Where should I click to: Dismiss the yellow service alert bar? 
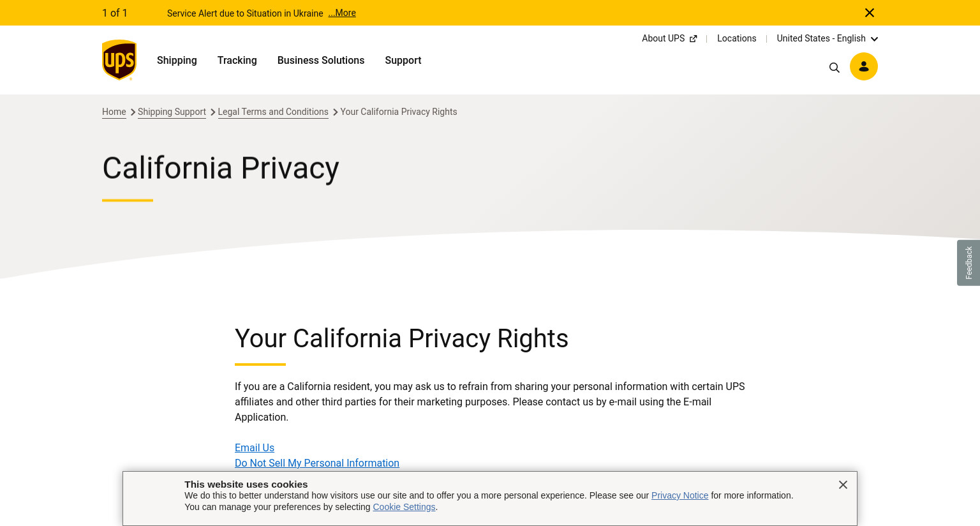pos(870,13)
